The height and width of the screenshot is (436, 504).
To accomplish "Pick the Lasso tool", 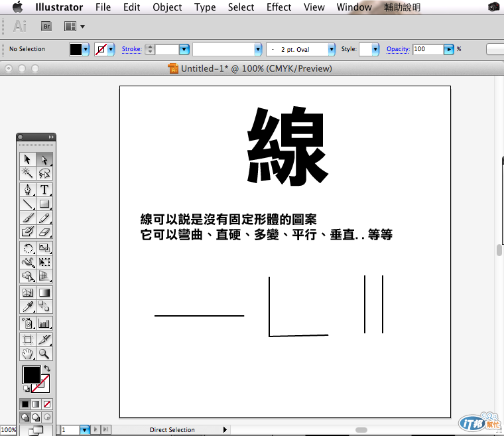I will tap(44, 173).
